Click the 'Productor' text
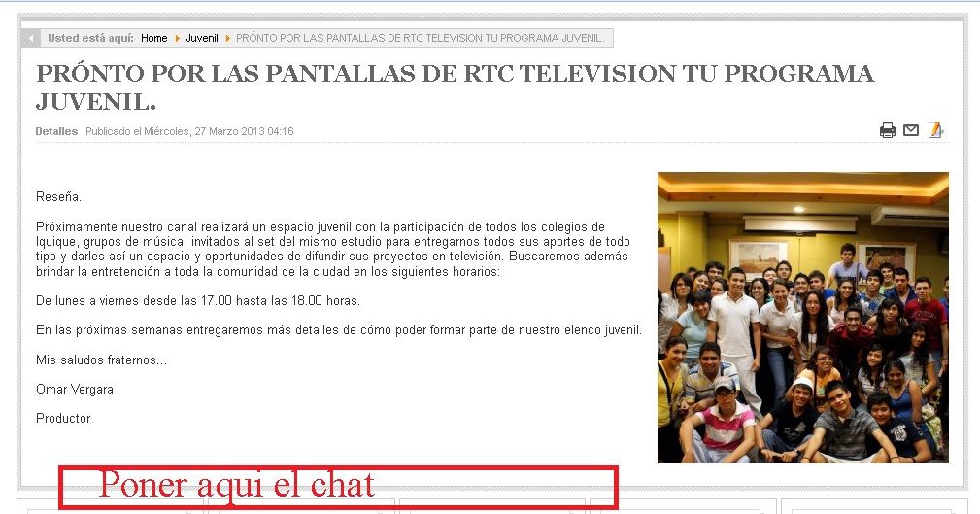980x514 pixels. coord(63,419)
